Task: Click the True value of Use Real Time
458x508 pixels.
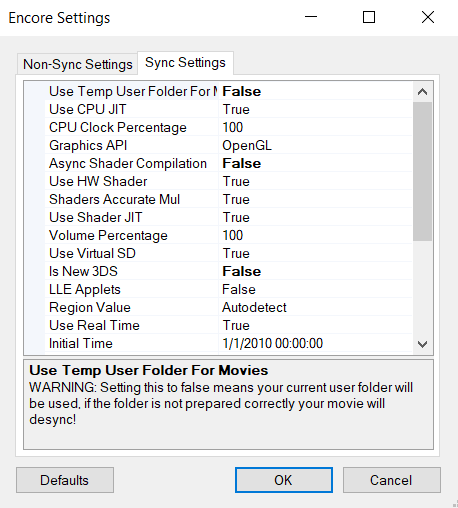Action: 236,325
